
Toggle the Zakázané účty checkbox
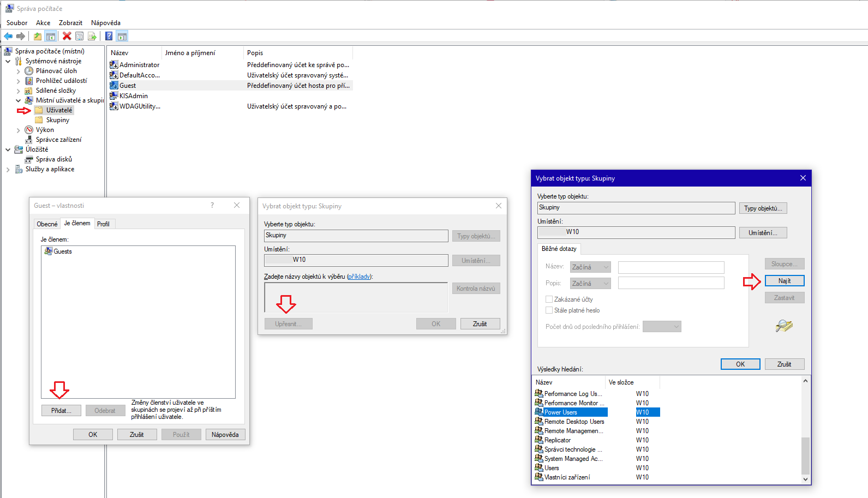tap(549, 299)
